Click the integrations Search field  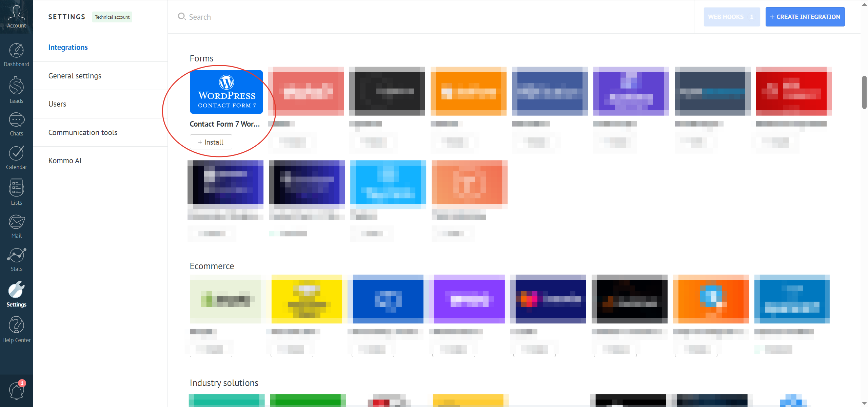271,17
